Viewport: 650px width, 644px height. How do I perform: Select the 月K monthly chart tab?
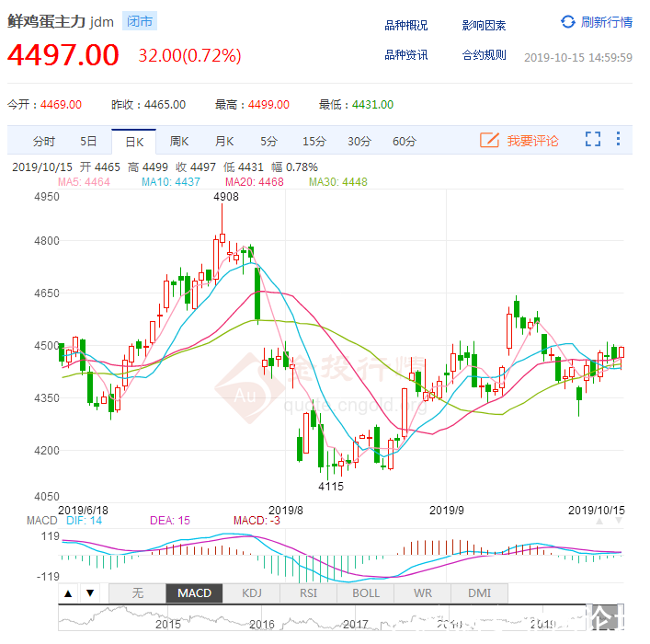click(x=224, y=142)
